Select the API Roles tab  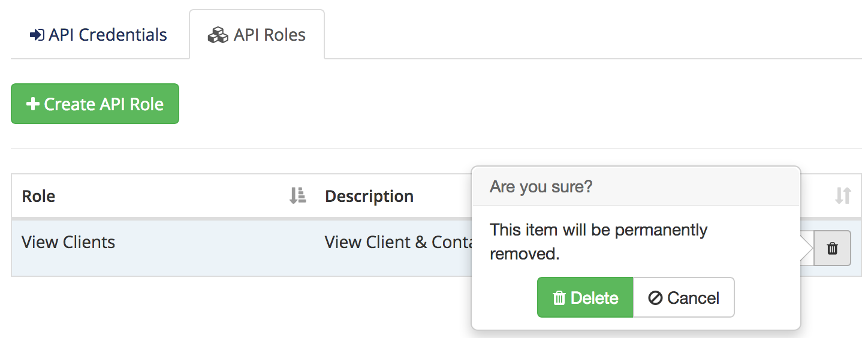(257, 35)
